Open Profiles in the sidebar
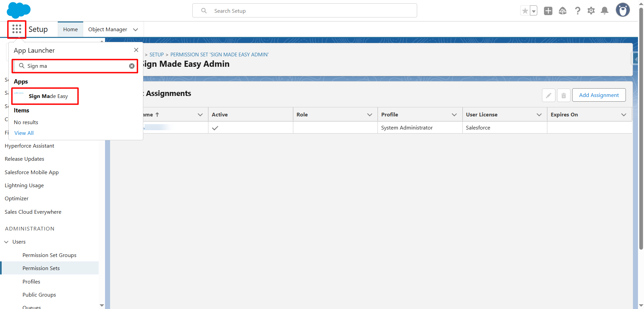This screenshot has width=644, height=309. [x=31, y=282]
